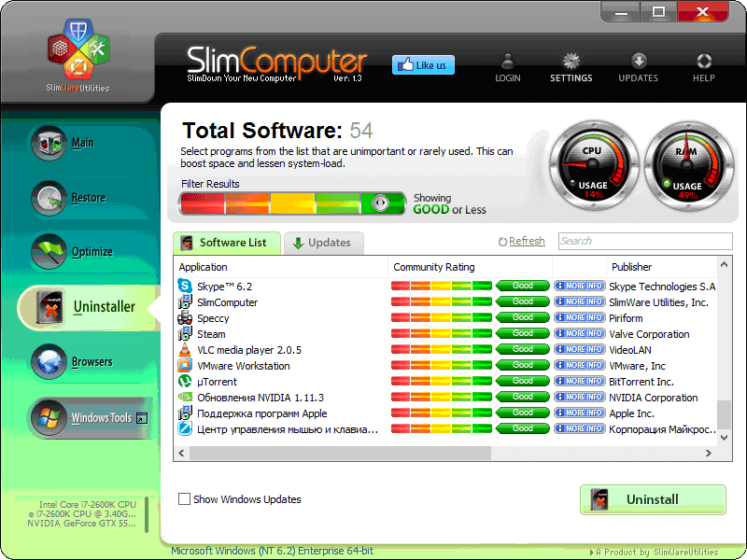Click the Skype application icon
This screenshot has height=560, width=747.
pos(184,286)
